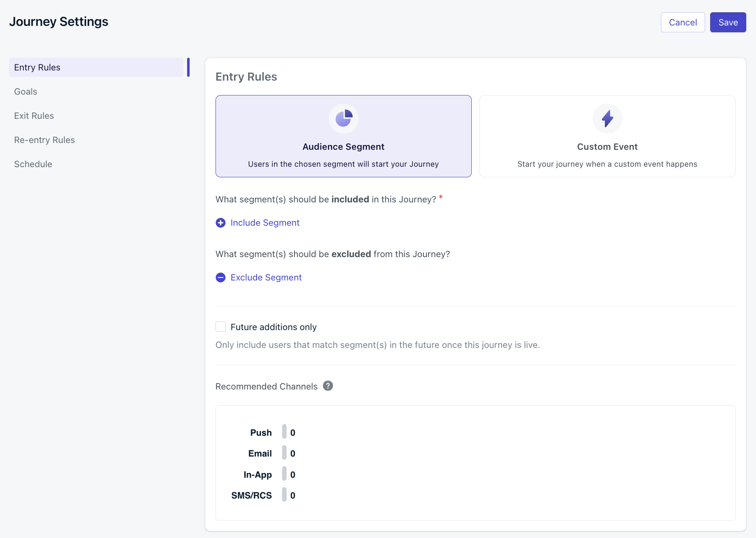Open the Recommended Channels help tooltip icon
Image resolution: width=756 pixels, height=538 pixels.
click(x=328, y=386)
